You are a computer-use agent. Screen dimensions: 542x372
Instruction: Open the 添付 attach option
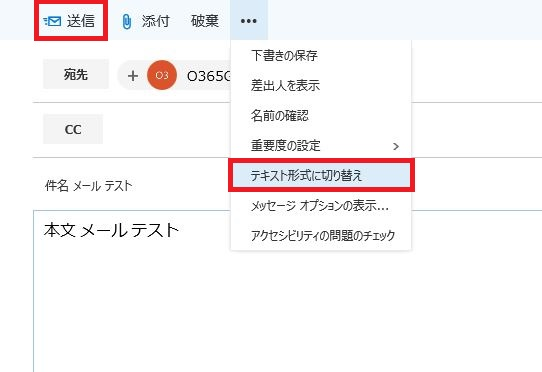pyautogui.click(x=156, y=21)
